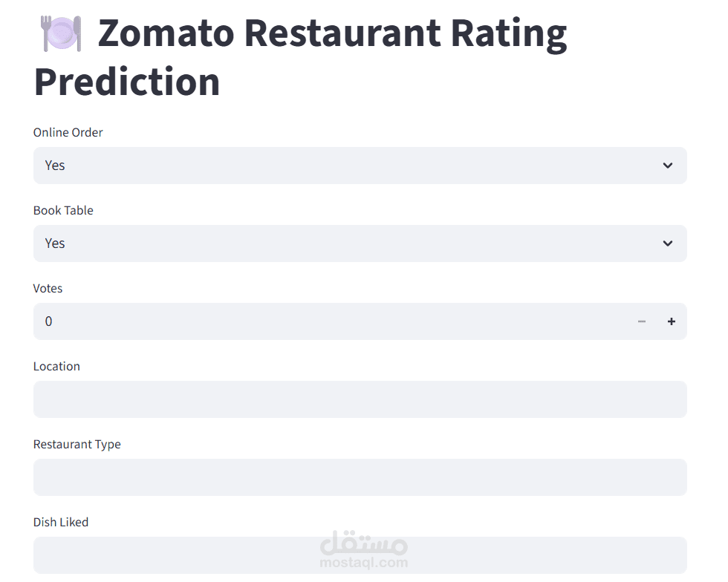The height and width of the screenshot is (582, 728).
Task: Click the fork and plate emoji in the title
Action: (x=62, y=33)
